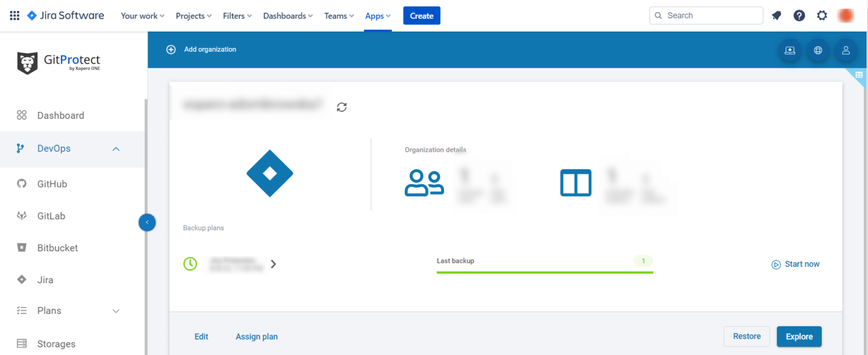Select Dashboards in the Jira menu bar
868x355 pixels.
284,15
